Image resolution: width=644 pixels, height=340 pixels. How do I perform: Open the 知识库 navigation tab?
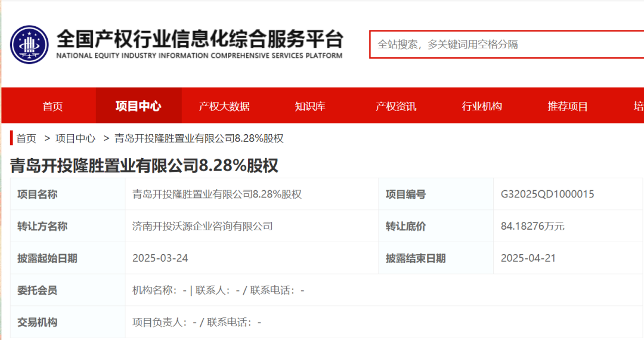pyautogui.click(x=310, y=106)
